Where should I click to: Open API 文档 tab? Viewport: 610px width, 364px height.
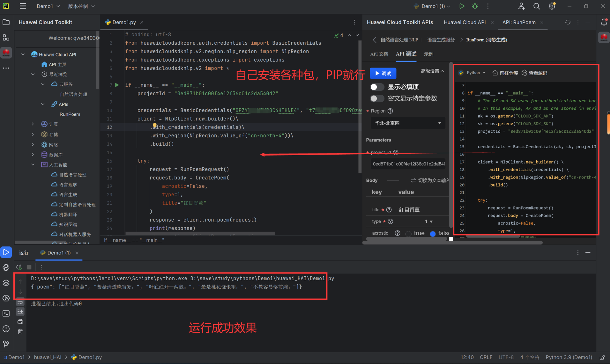(x=379, y=54)
